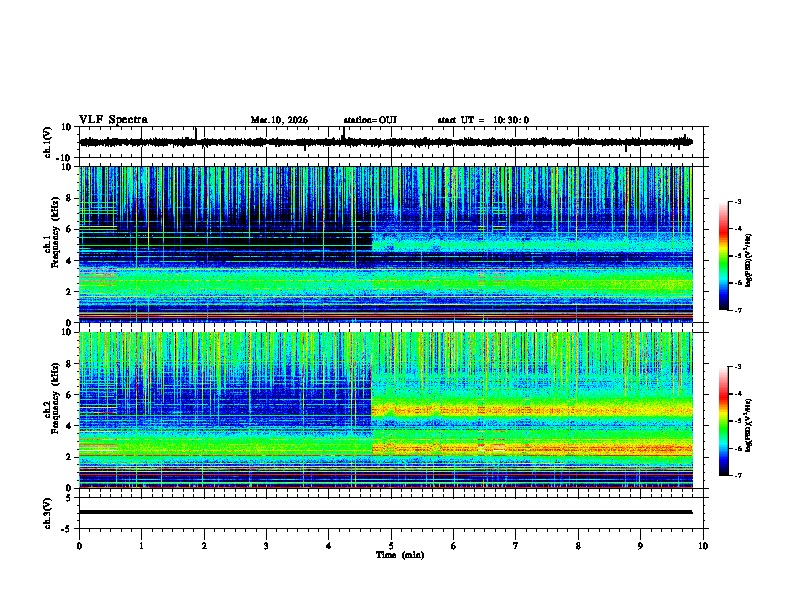The image size is (792, 612).
Task: Click time axis tick label "8"
Action: [578, 546]
